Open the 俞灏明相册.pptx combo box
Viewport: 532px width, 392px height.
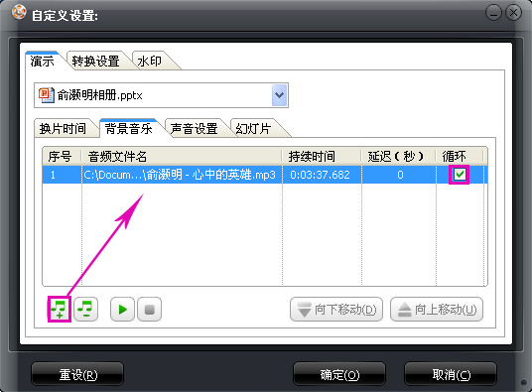pyautogui.click(x=161, y=95)
